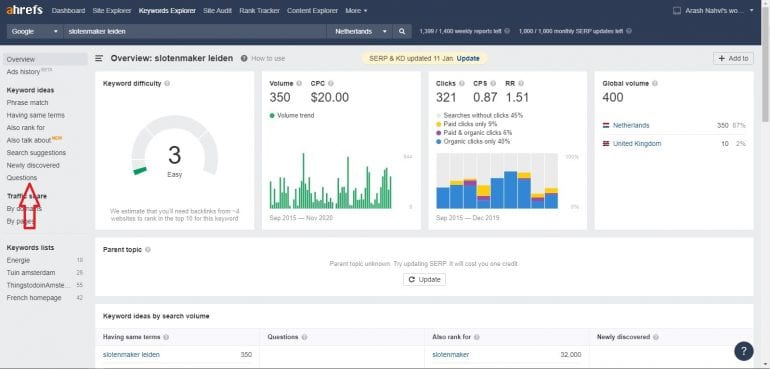Toggle the hamburger sidebar menu icon
The image size is (770, 369).
click(99, 58)
